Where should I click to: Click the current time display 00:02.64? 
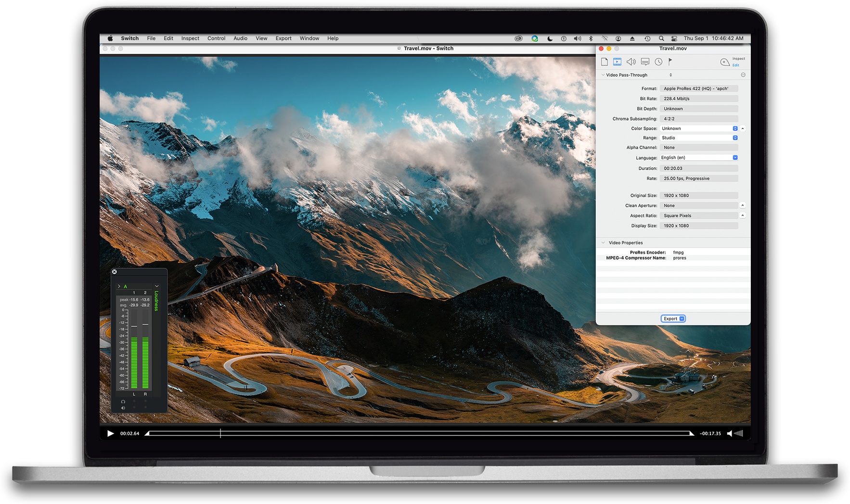click(129, 433)
